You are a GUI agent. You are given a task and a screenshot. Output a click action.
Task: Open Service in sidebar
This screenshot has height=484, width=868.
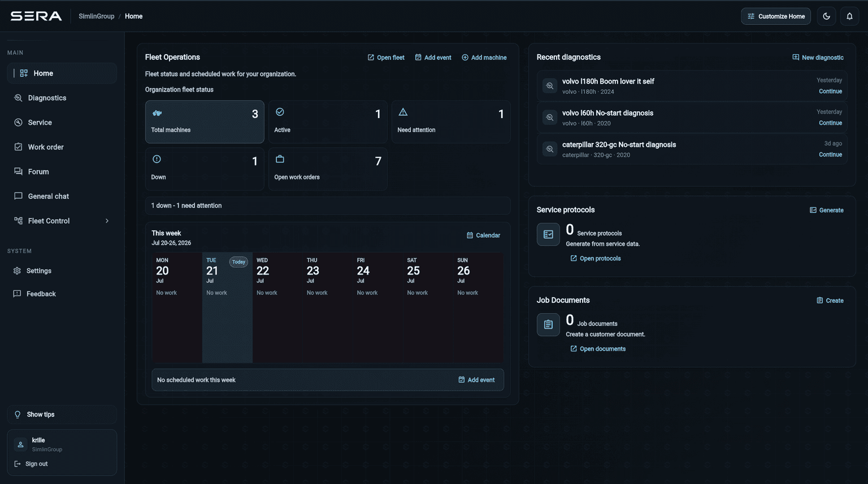point(62,123)
